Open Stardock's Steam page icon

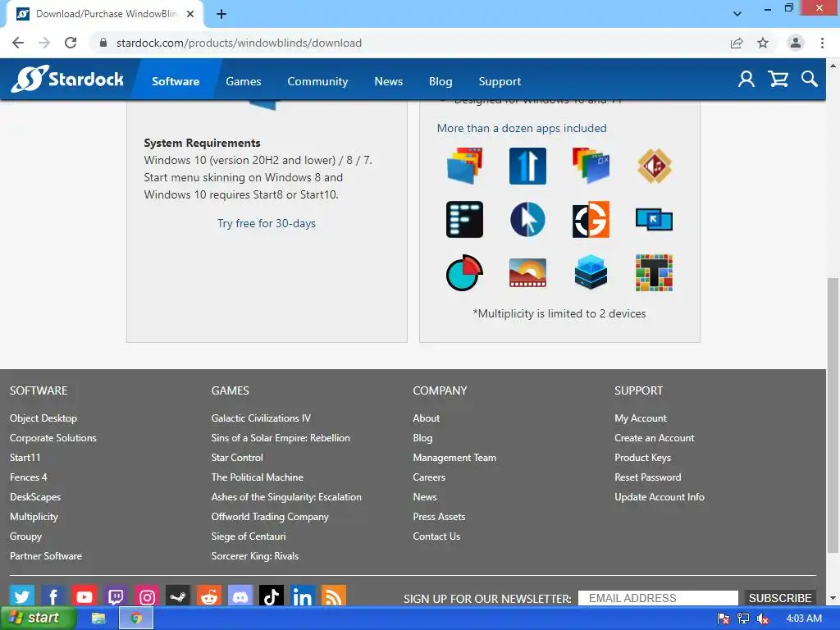[x=178, y=596]
